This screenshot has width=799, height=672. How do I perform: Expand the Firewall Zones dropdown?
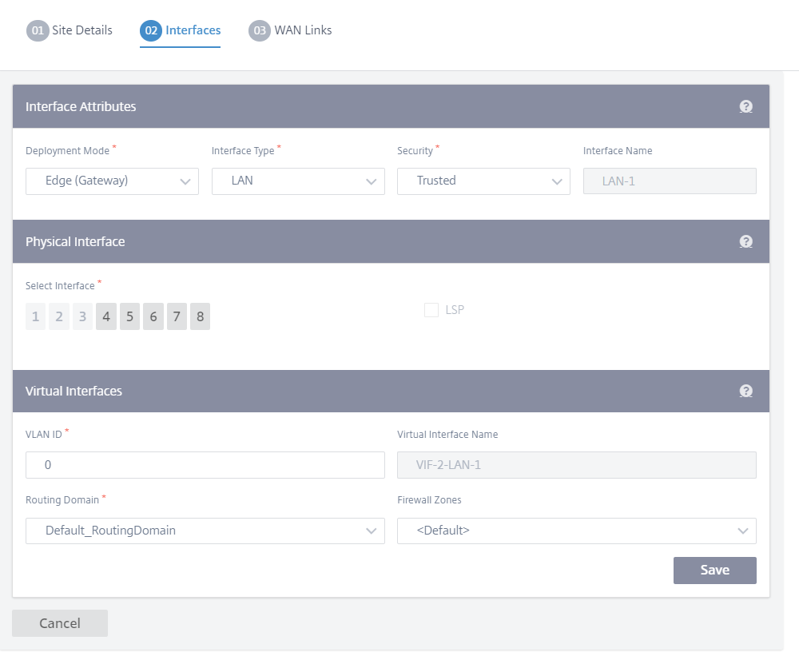tap(577, 531)
